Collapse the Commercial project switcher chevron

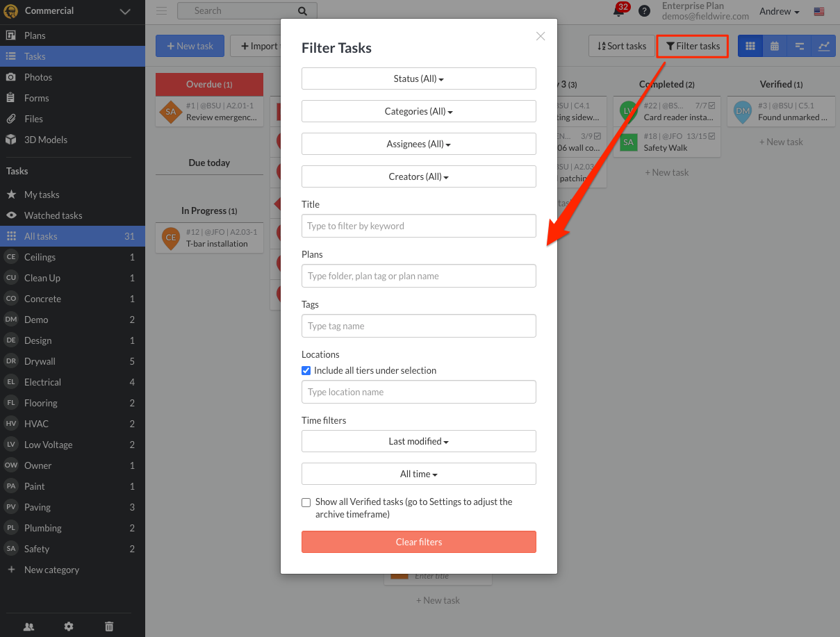pos(125,11)
